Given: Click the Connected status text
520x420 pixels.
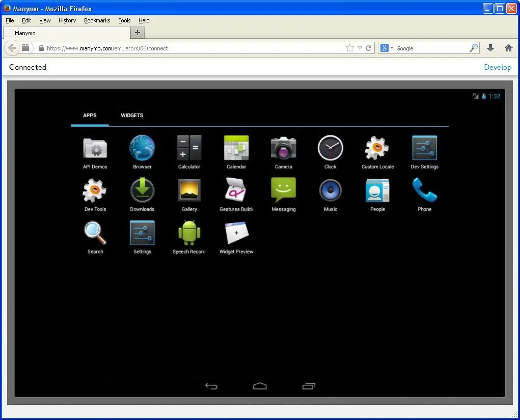Looking at the screenshot, I should (28, 67).
